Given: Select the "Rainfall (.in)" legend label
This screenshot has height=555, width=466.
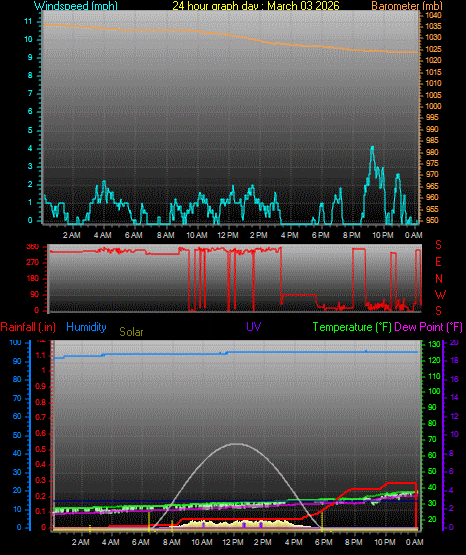Looking at the screenshot, I should pos(28,327).
